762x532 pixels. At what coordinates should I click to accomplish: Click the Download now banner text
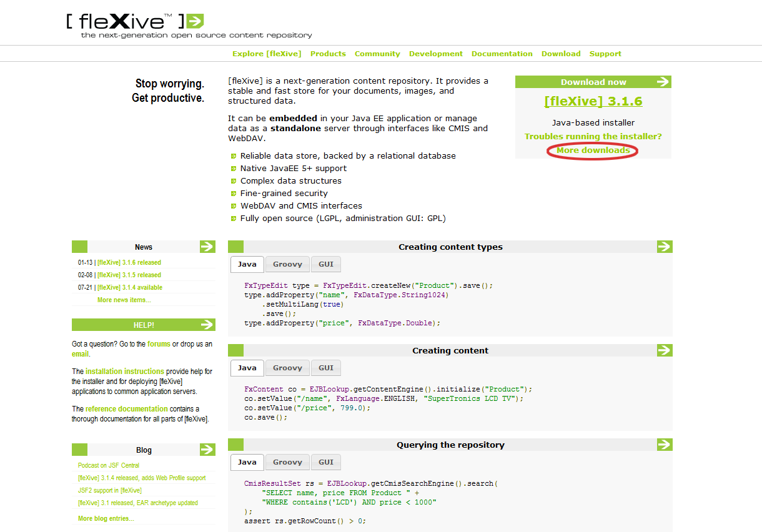point(593,82)
